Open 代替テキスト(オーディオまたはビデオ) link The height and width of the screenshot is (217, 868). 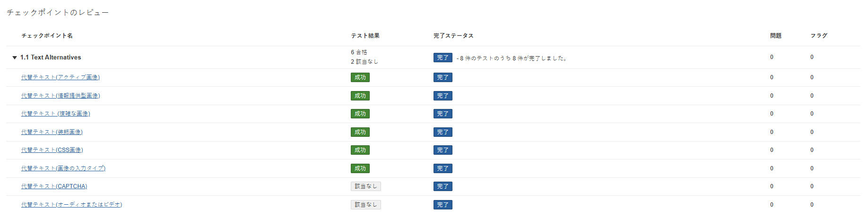click(x=71, y=205)
